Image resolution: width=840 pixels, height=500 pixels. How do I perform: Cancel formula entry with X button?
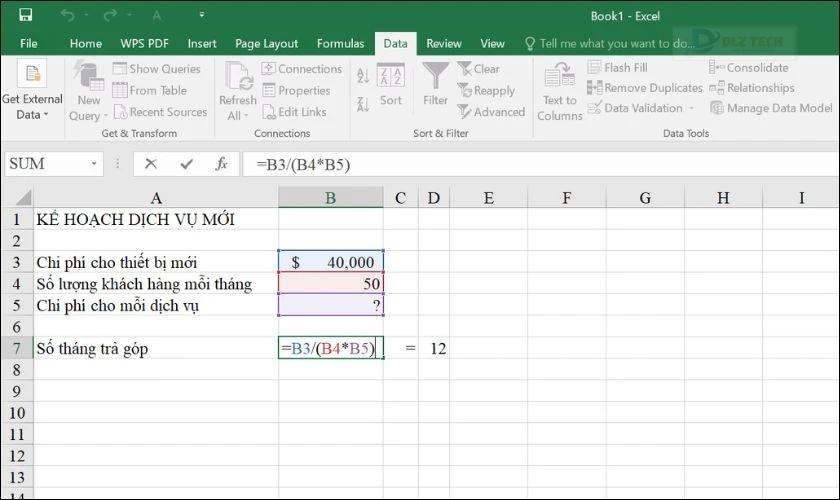point(151,163)
